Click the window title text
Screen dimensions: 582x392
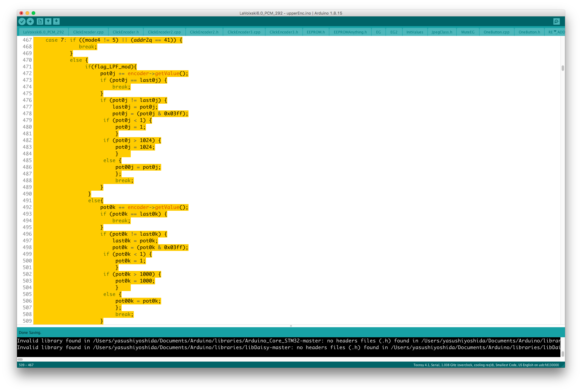pos(291,13)
